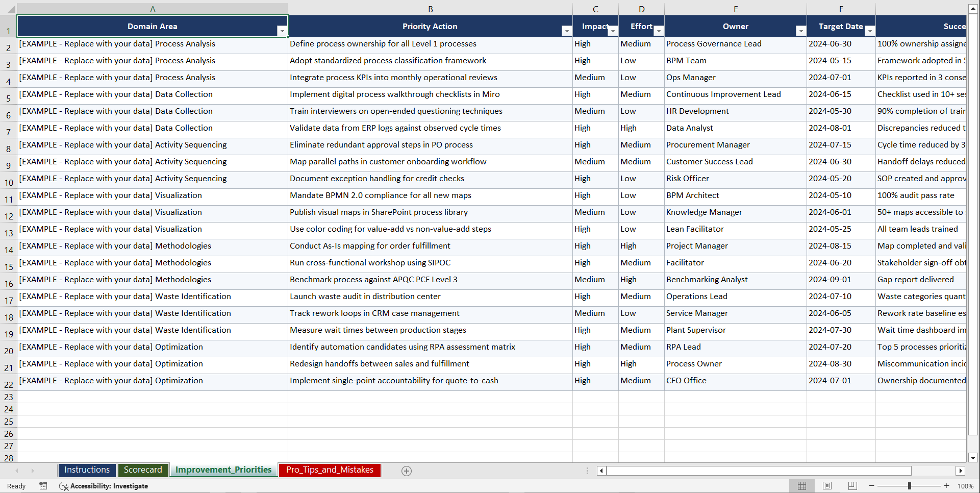Click the Accessibility: Investigate checker icon
Screen dimensions: 980x493
point(64,486)
